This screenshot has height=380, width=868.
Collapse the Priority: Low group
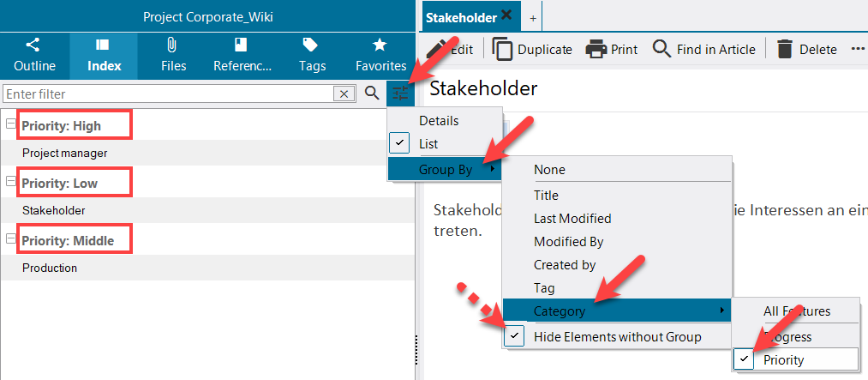pyautogui.click(x=11, y=183)
